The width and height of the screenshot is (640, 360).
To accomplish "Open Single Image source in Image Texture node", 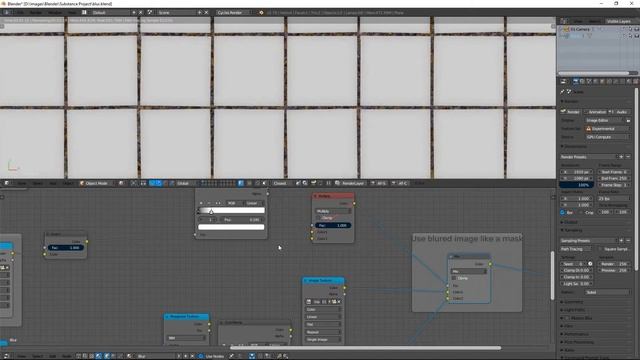I will pos(323,339).
